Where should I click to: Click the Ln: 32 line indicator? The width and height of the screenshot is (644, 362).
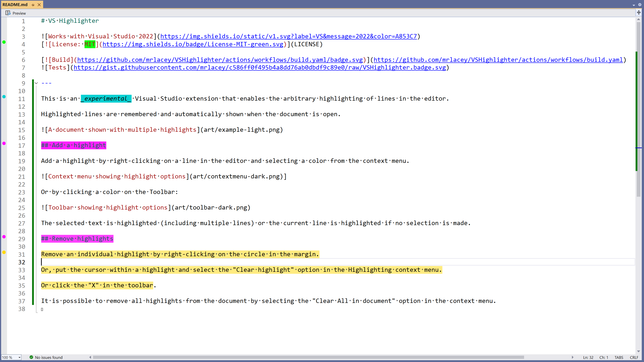coord(588,357)
